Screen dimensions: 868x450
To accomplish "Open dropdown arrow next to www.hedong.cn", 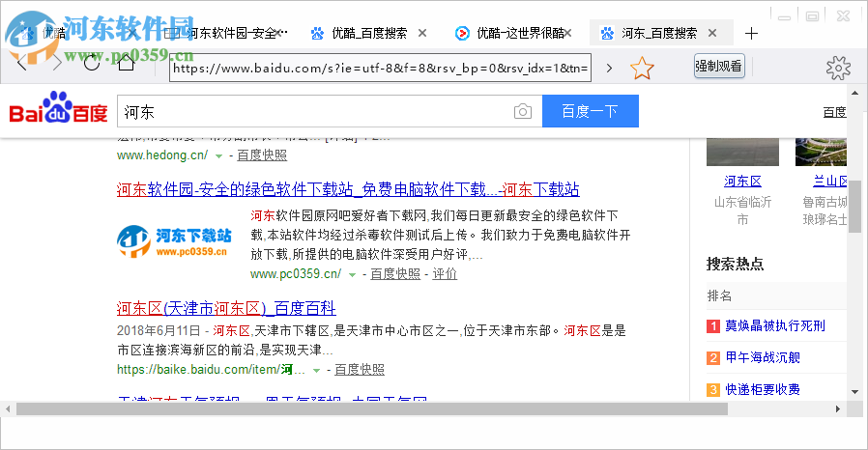I will click(218, 156).
